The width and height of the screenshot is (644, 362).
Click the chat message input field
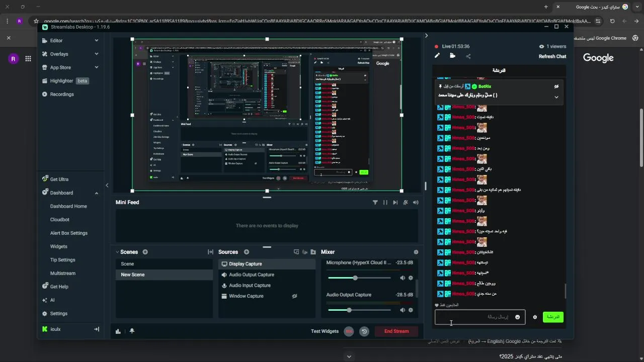click(x=480, y=317)
